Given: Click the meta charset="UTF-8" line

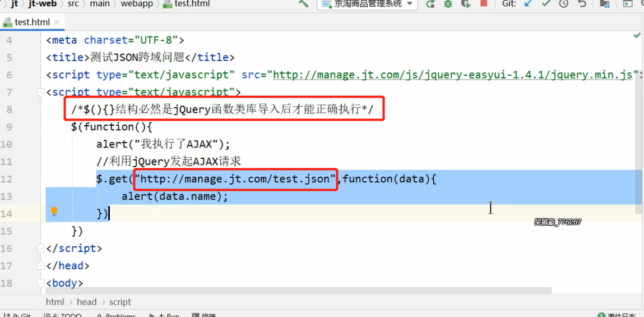Looking at the screenshot, I should click(x=115, y=40).
